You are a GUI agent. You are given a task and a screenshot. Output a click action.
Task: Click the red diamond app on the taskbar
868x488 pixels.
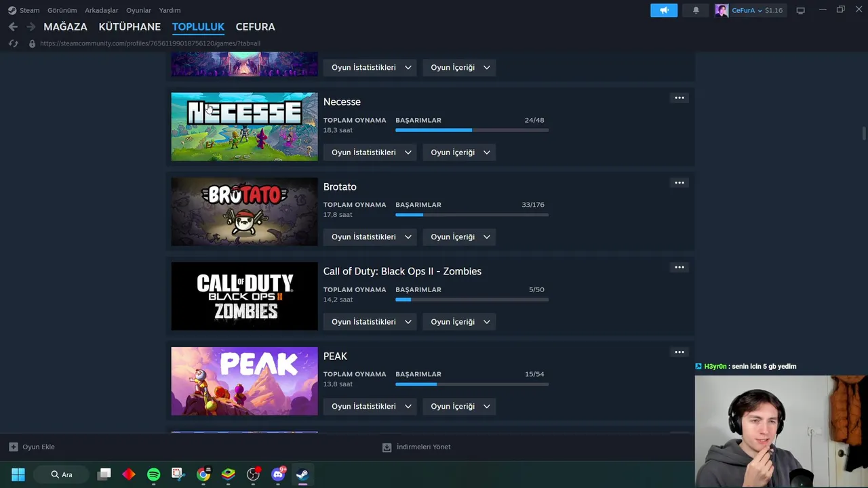click(x=129, y=474)
